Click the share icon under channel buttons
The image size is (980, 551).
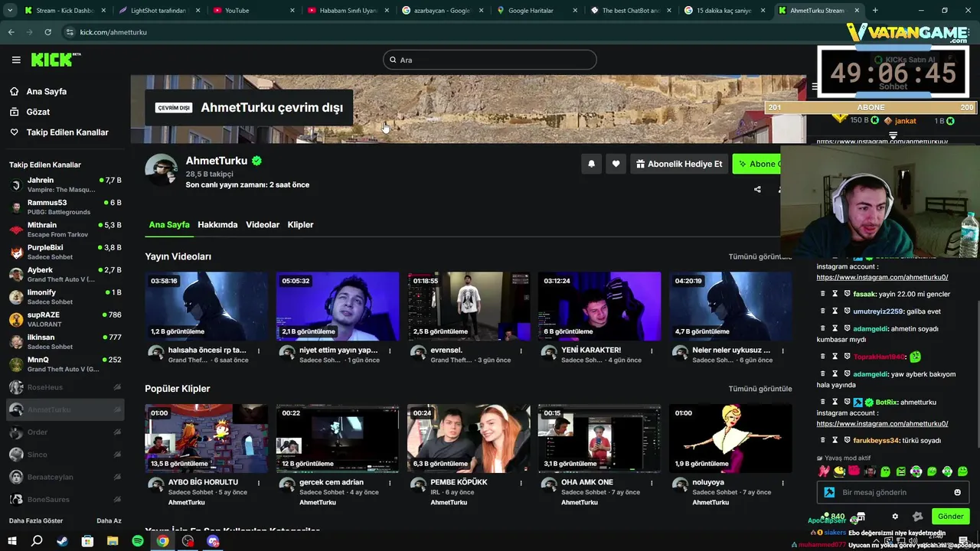(x=757, y=189)
